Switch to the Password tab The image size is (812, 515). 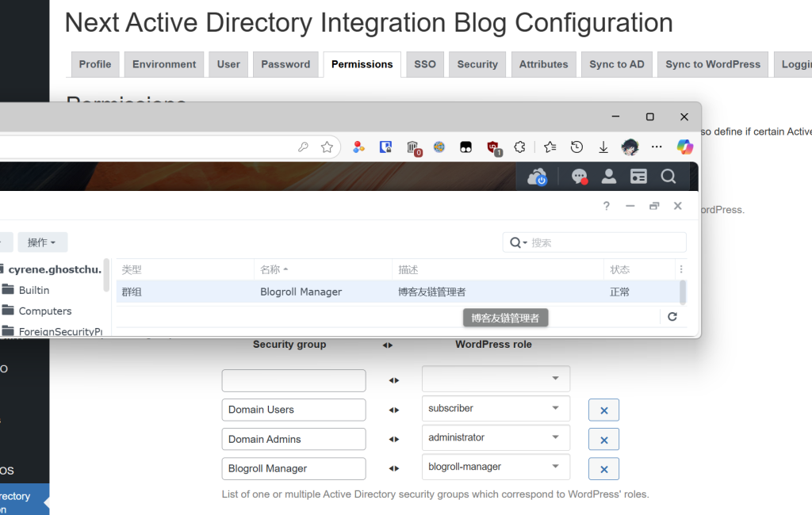285,64
